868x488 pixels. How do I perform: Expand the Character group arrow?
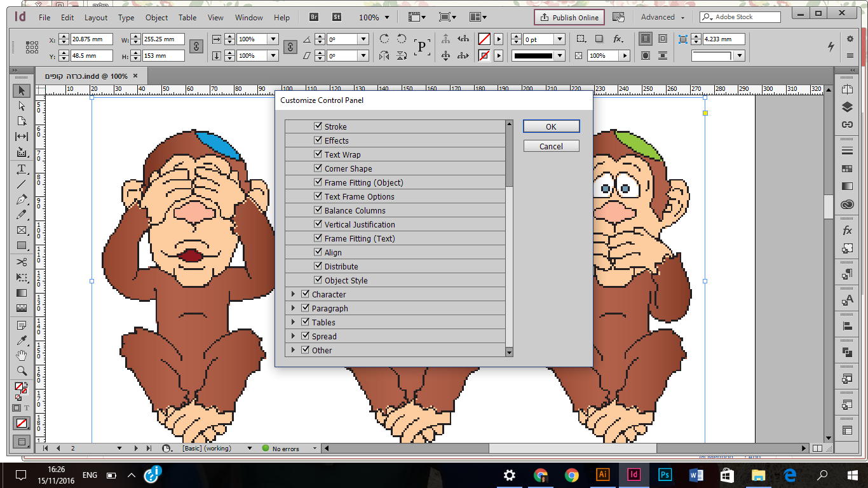(293, 294)
